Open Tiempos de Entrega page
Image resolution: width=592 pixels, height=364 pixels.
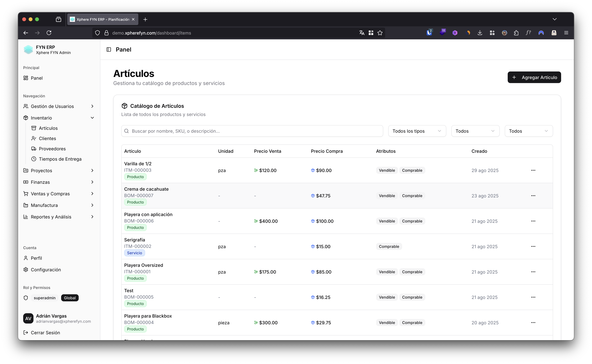[x=60, y=159]
